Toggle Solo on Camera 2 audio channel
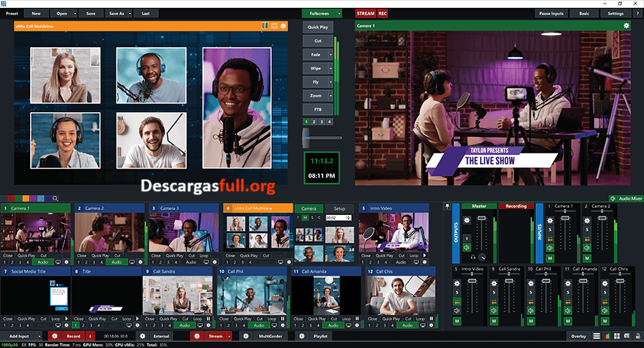The height and width of the screenshot is (348, 644). 587,230
